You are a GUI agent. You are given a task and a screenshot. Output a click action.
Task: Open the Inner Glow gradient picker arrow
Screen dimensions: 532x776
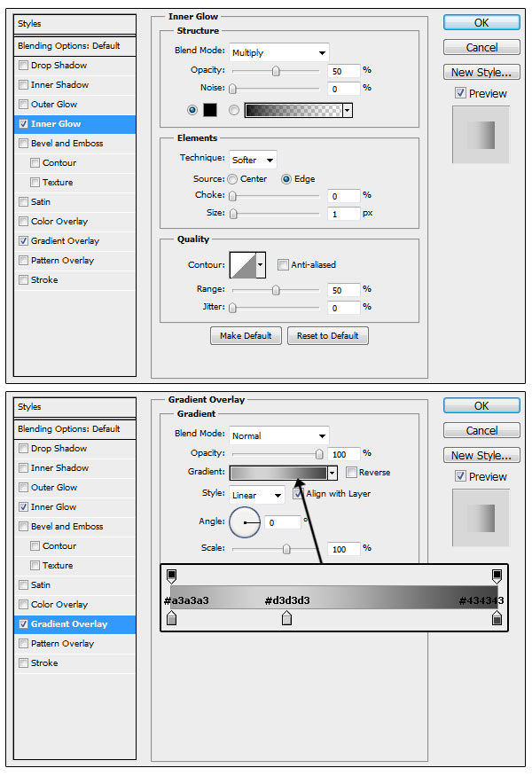point(348,110)
